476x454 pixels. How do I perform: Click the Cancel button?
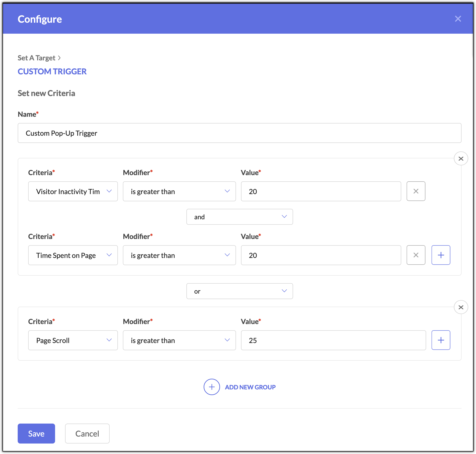(87, 434)
